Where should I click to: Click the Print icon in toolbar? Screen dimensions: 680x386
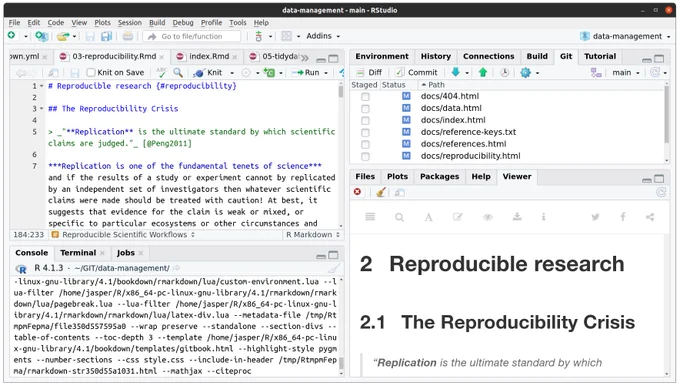pyautogui.click(x=128, y=36)
